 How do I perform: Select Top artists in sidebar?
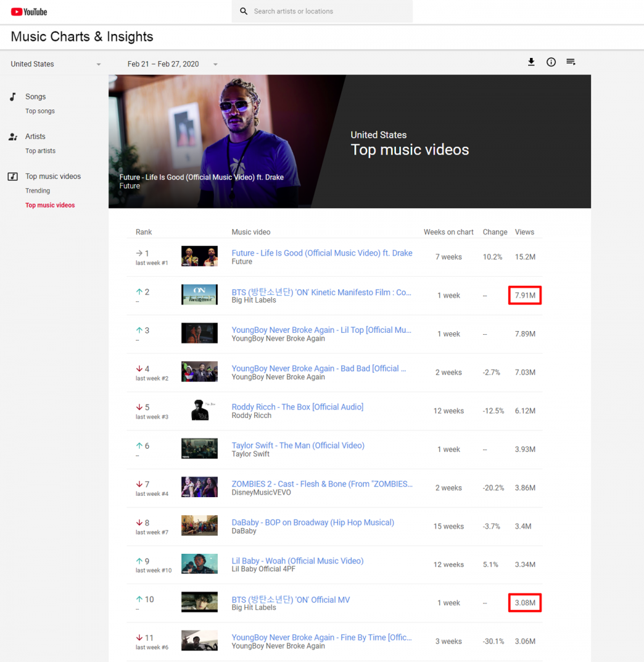[x=40, y=151]
